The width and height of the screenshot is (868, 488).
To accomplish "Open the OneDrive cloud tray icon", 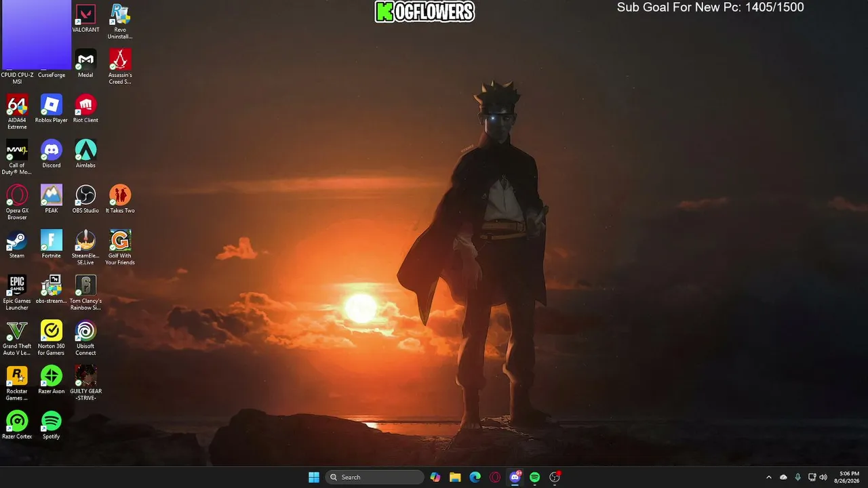I will (x=783, y=477).
